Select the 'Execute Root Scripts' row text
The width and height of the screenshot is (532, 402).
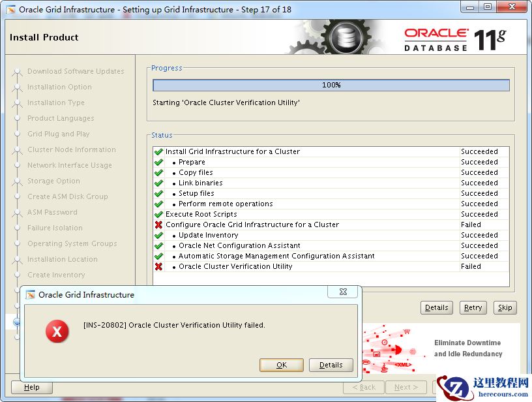click(x=201, y=215)
